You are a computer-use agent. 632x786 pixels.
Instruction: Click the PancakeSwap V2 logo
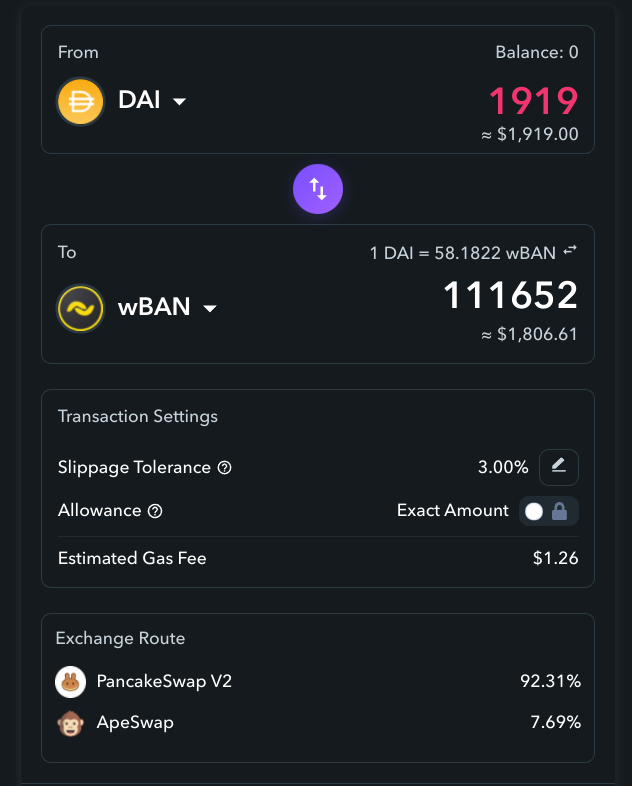(x=71, y=682)
